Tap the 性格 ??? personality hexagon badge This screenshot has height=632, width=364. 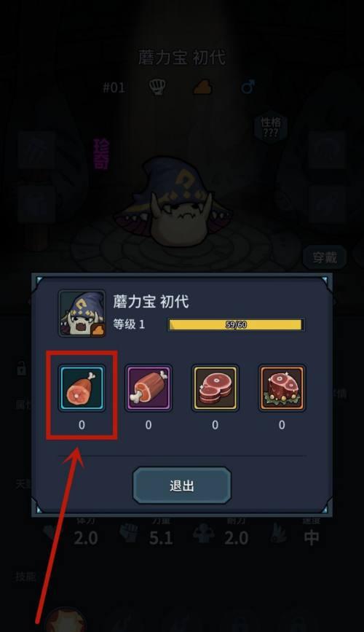click(x=270, y=127)
